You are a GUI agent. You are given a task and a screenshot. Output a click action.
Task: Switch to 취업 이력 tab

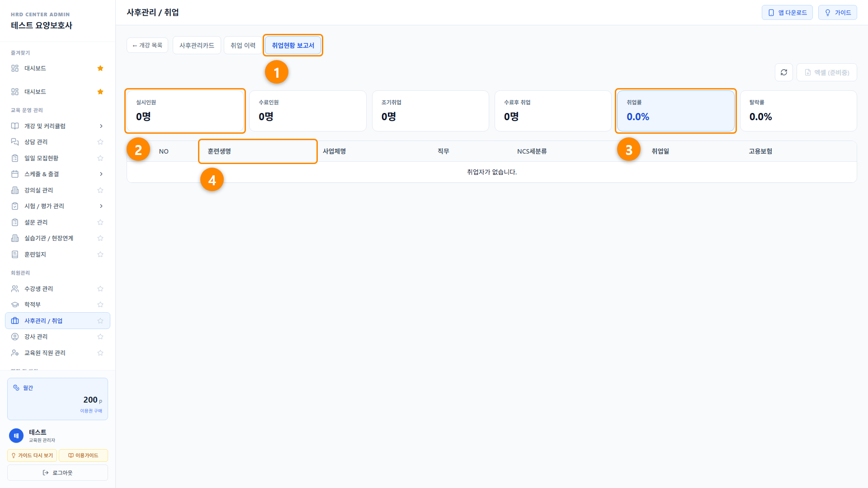coord(243,45)
